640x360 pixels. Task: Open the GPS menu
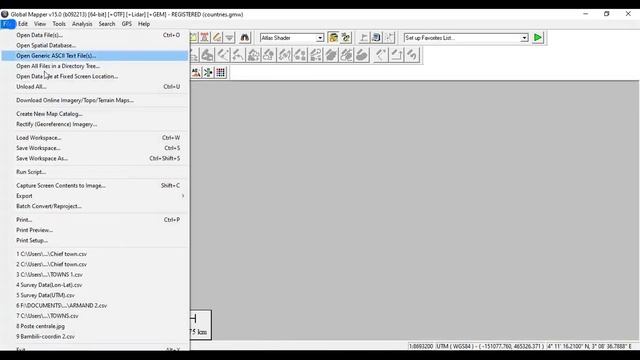point(127,24)
